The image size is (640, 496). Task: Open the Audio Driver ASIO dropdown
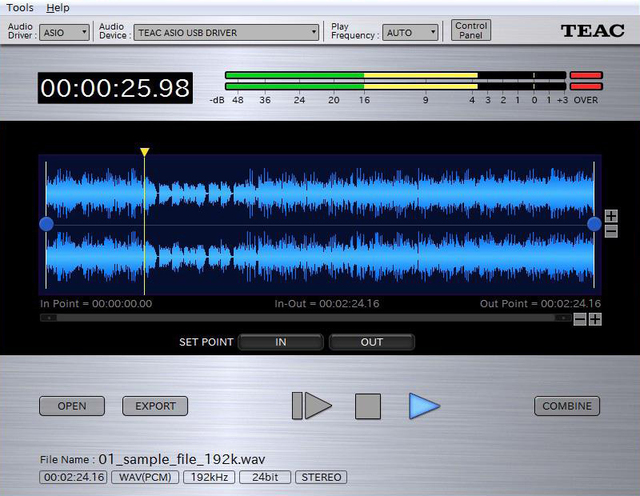[65, 32]
